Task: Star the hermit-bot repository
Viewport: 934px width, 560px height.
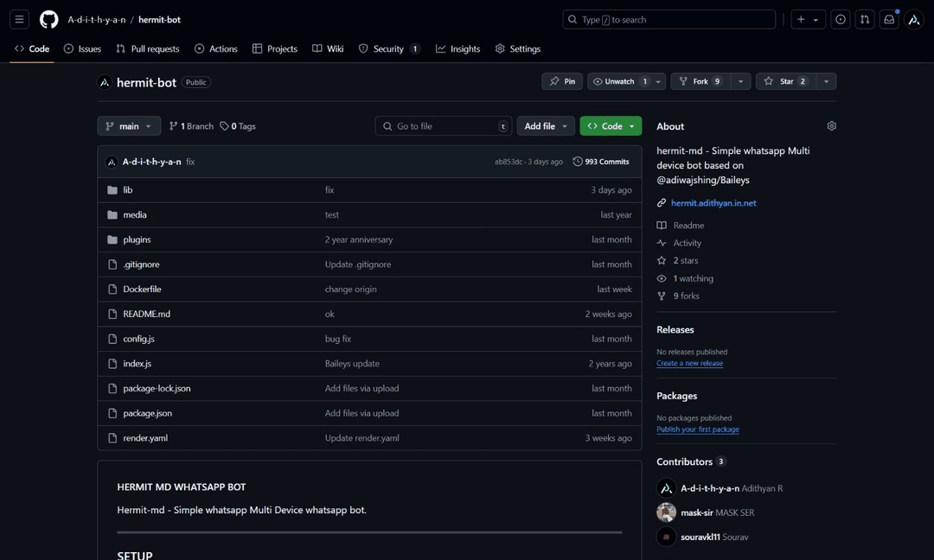Action: tap(785, 81)
